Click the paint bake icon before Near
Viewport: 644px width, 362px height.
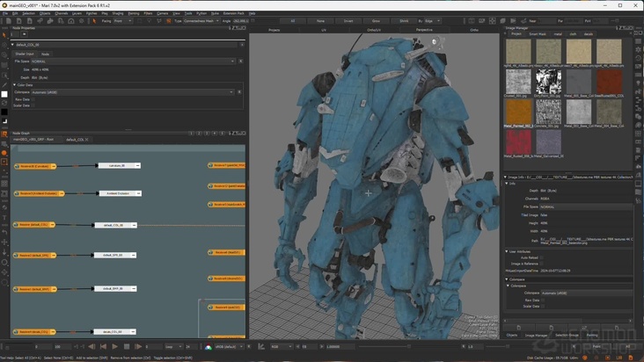tap(523, 21)
